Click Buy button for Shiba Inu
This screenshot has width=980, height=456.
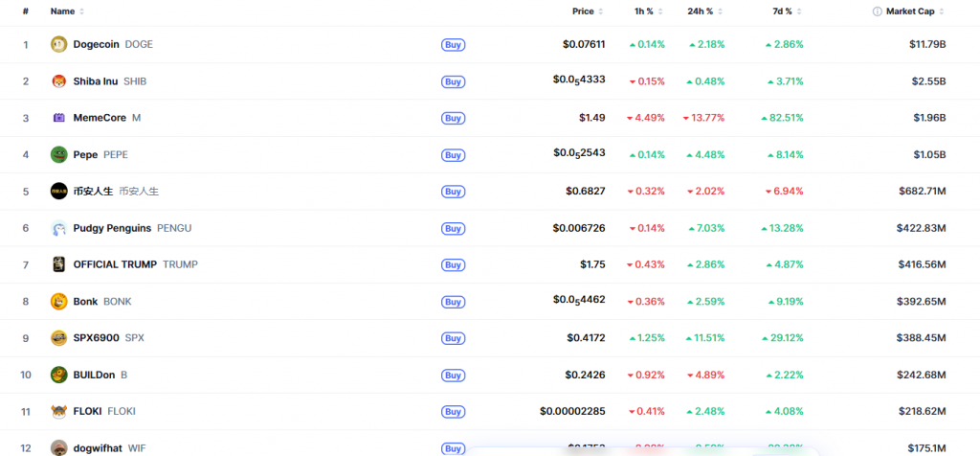(453, 82)
